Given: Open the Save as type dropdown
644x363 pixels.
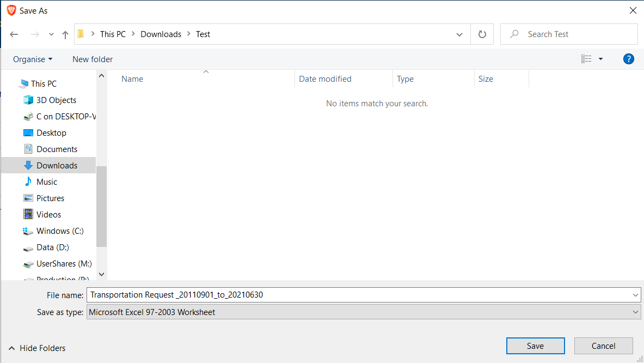Looking at the screenshot, I should pos(635,312).
